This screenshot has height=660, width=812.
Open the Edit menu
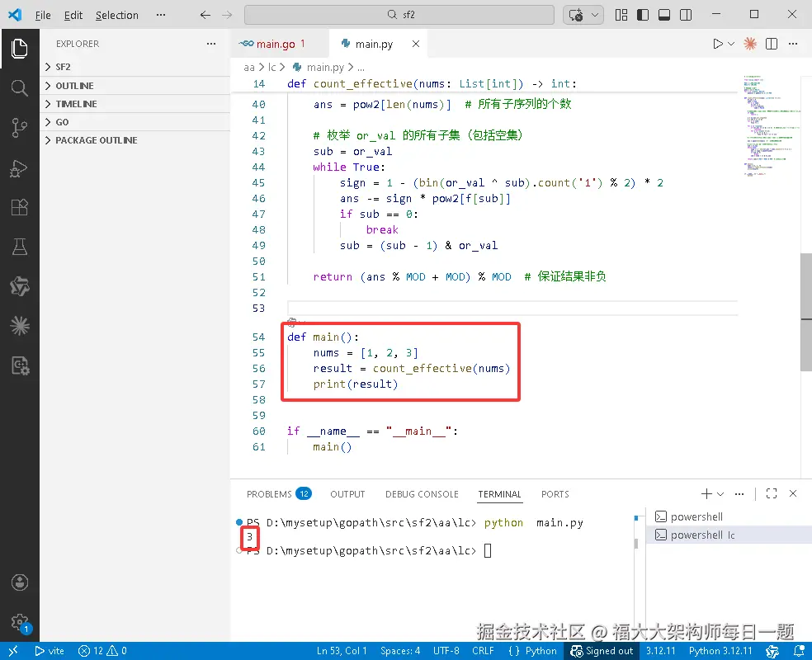pyautogui.click(x=73, y=15)
